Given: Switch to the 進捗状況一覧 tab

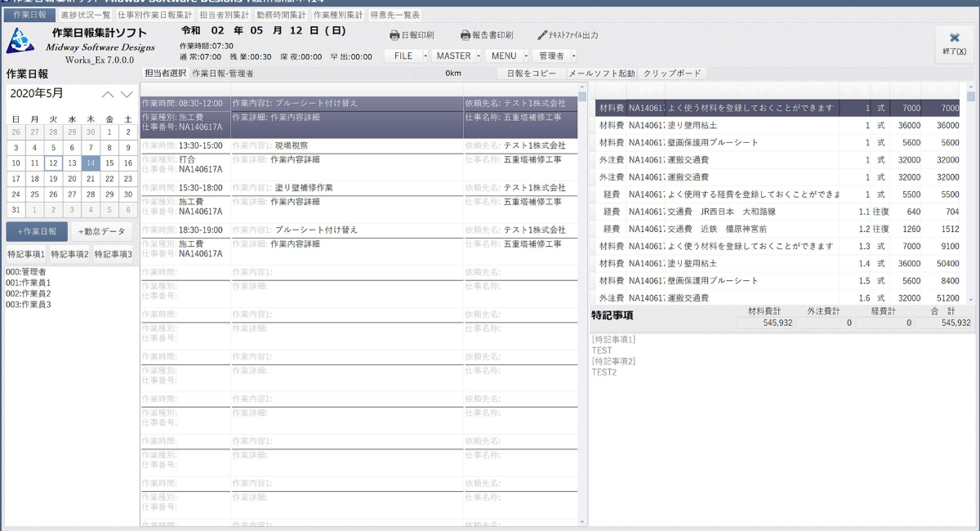Looking at the screenshot, I should 86,15.
